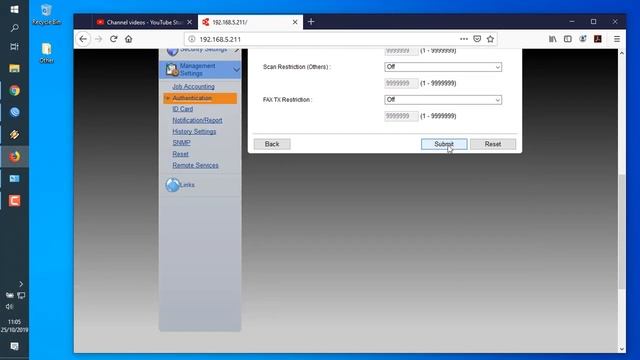Open the Action Center notification icon
The height and width of the screenshot is (360, 640).
pos(14,347)
